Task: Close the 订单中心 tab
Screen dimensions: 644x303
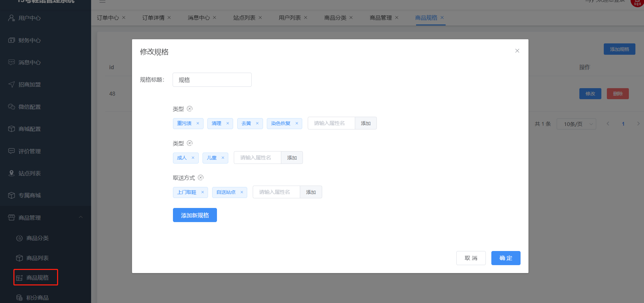Action: tap(124, 18)
